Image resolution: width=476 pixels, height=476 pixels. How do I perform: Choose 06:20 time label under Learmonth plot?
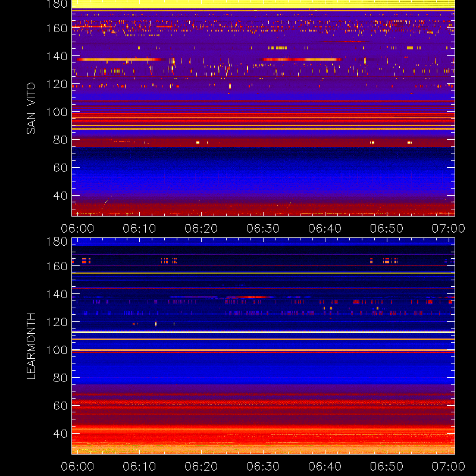pyautogui.click(x=201, y=466)
